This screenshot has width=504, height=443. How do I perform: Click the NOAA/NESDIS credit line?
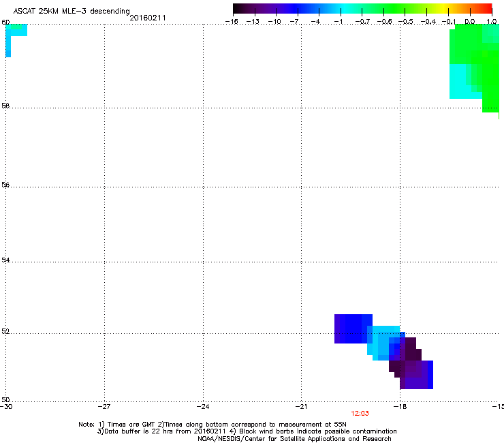(x=294, y=439)
